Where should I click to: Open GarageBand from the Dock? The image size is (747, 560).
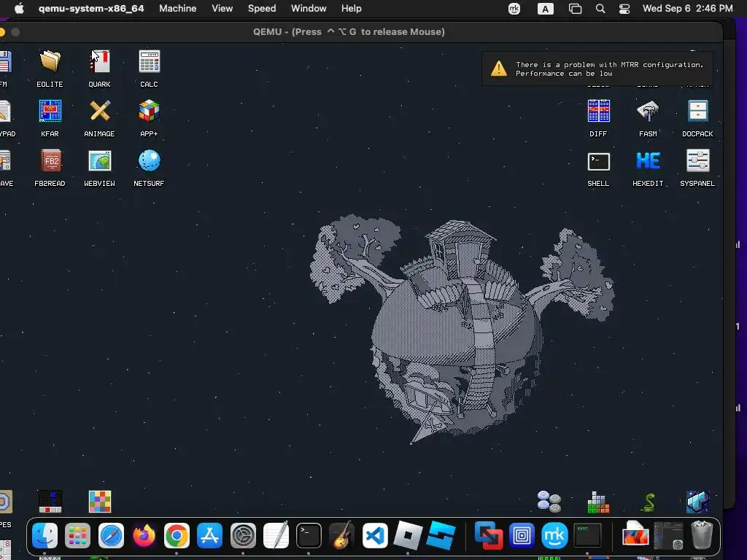tap(341, 536)
